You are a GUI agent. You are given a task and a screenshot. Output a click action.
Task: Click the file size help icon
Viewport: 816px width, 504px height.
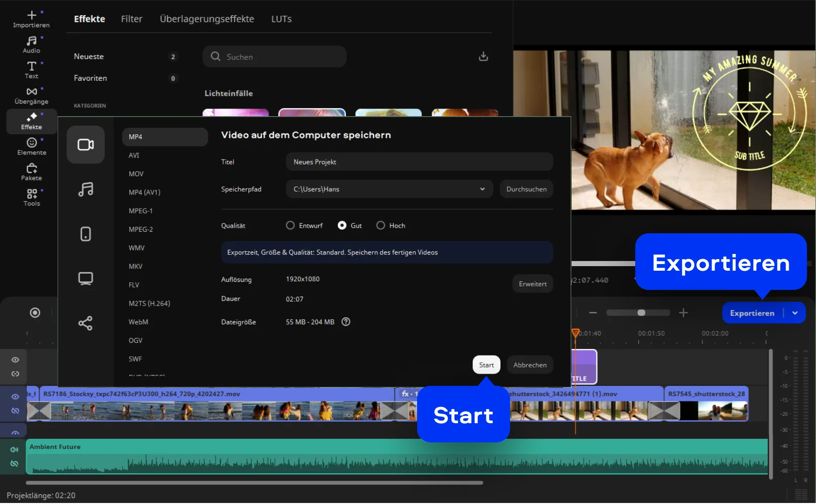346,322
